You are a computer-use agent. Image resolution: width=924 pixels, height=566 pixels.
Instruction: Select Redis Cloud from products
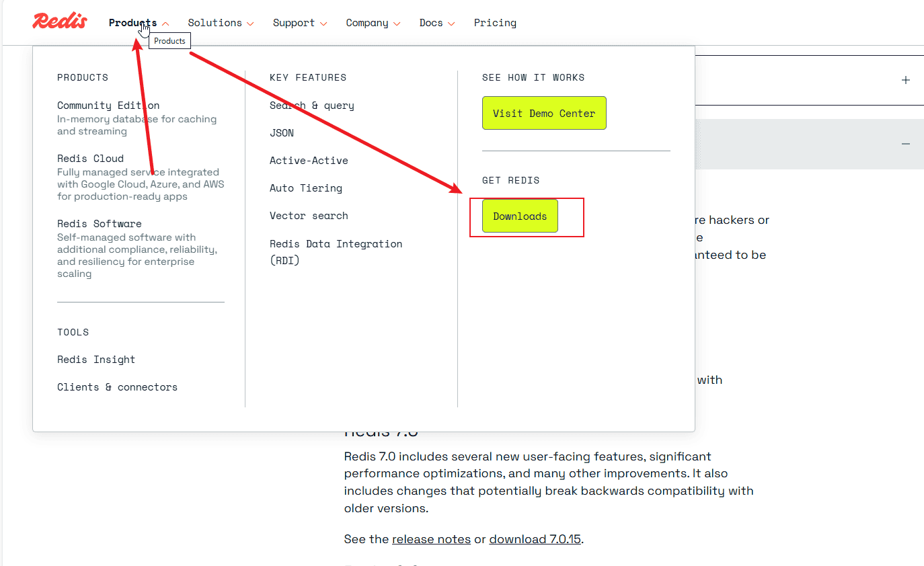(90, 159)
